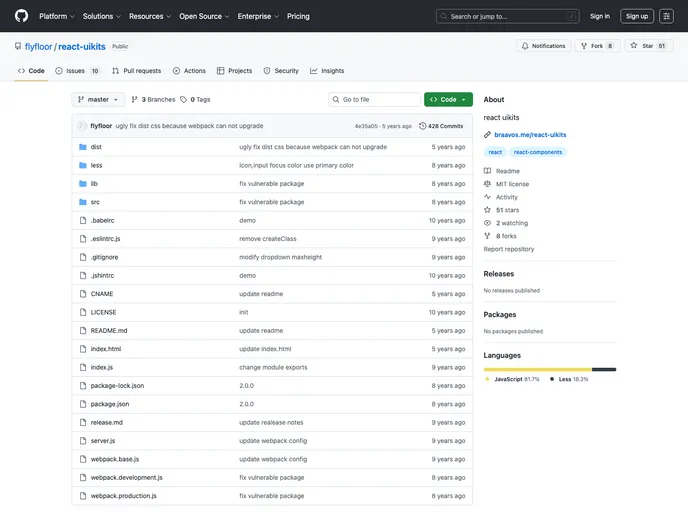The image size is (688, 512).
Task: Open the master branch selector dropdown
Action: click(x=98, y=100)
